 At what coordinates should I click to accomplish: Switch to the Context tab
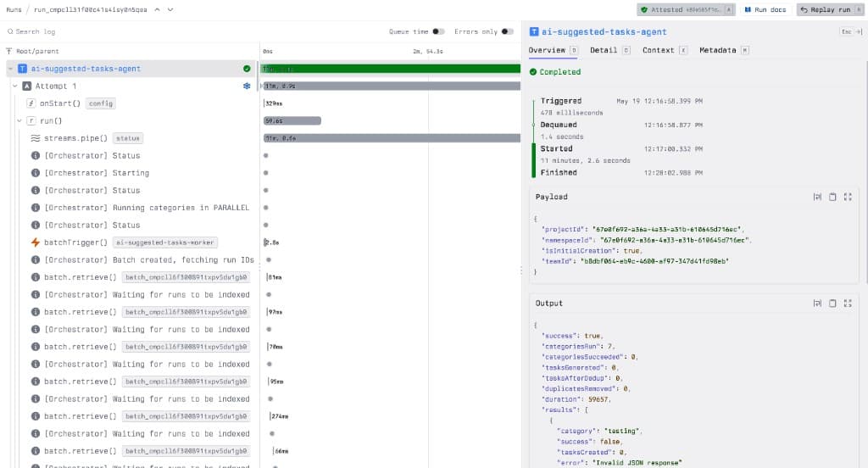(665, 50)
